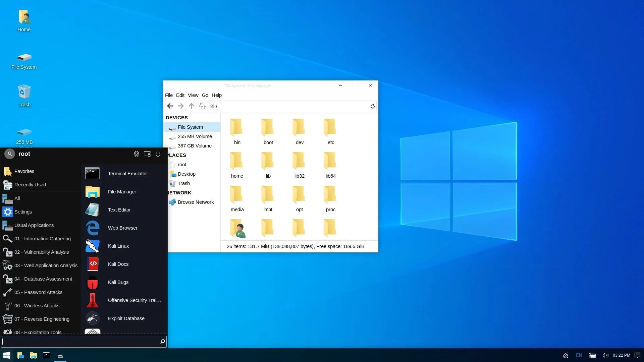
Task: Open the Edit menu
Action: pos(180,95)
